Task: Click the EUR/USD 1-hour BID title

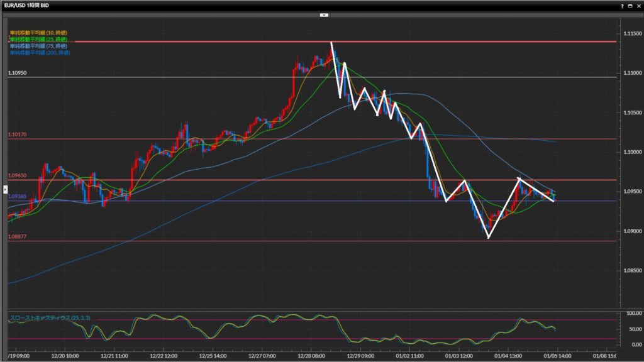Action: pos(26,5)
